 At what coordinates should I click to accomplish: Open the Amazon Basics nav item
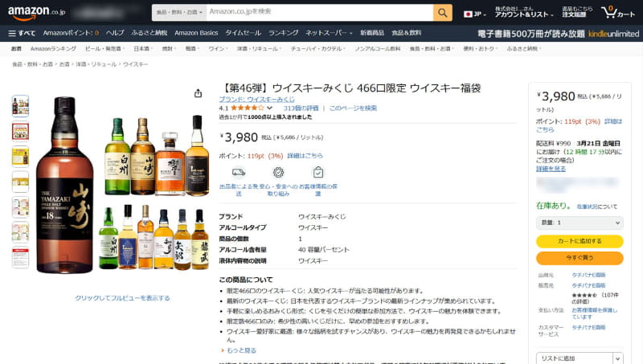196,33
